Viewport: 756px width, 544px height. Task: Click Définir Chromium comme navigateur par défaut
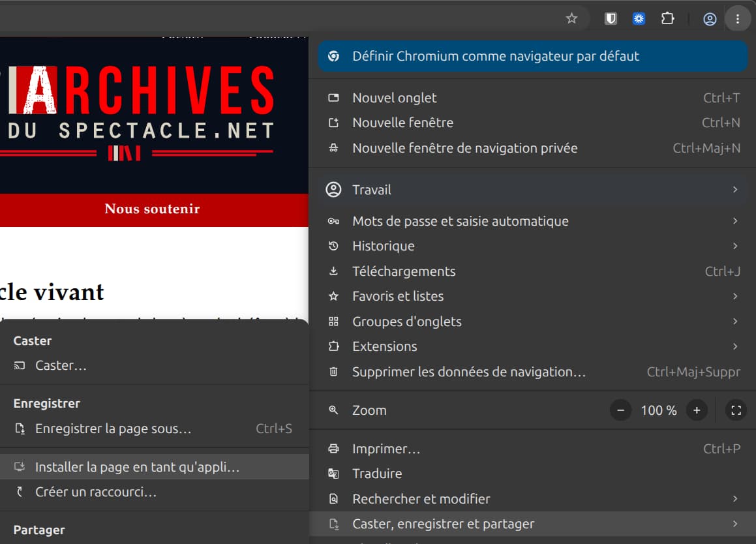[x=533, y=56]
